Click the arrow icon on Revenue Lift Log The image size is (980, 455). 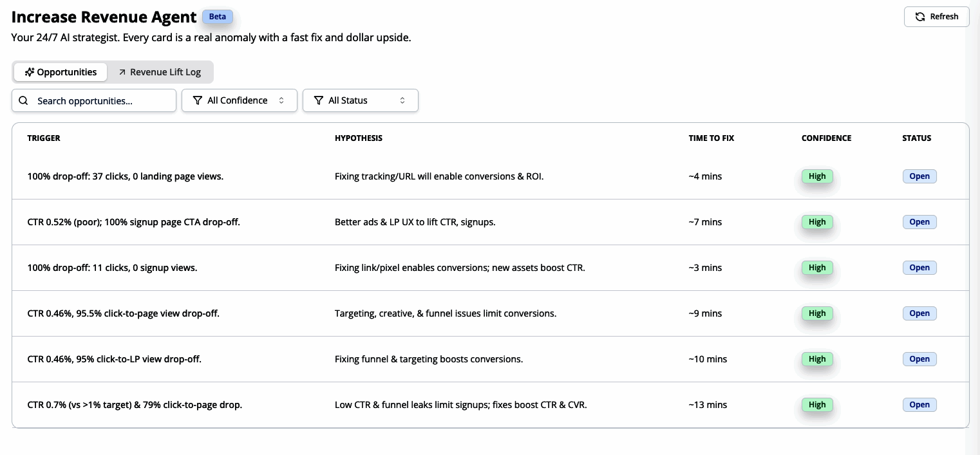(122, 72)
